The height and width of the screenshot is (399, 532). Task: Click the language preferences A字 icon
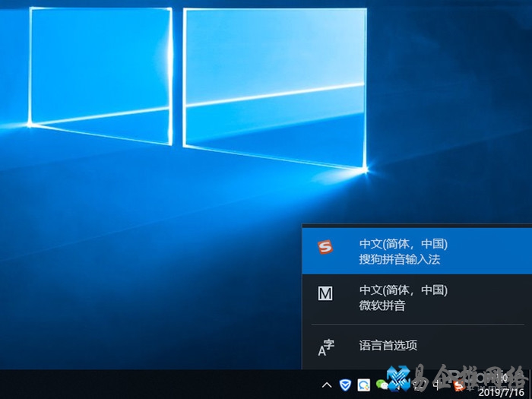(325, 347)
